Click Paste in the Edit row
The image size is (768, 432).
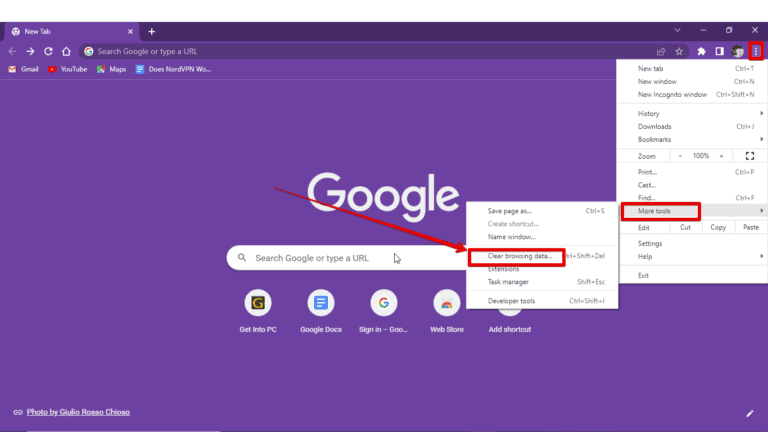pyautogui.click(x=751, y=227)
